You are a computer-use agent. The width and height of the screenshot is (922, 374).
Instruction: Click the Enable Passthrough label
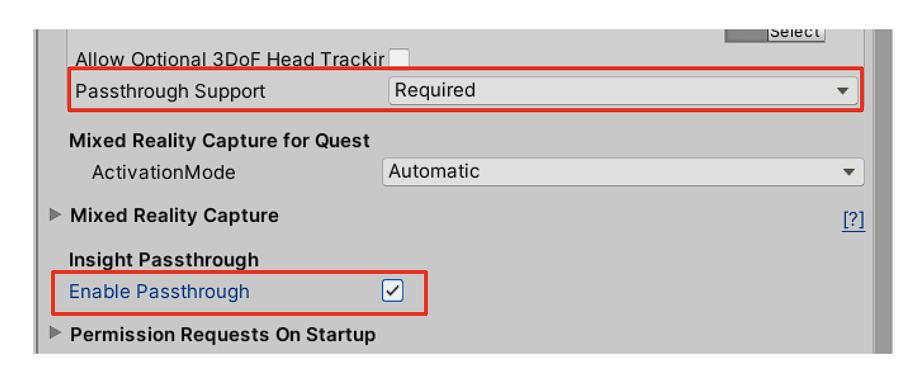pos(159,292)
